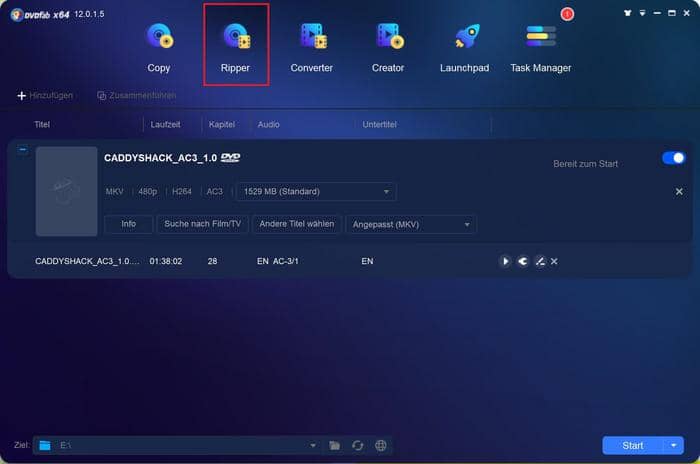700x464 pixels.
Task: Click the refresh icon next to destination folder
Action: coord(357,445)
